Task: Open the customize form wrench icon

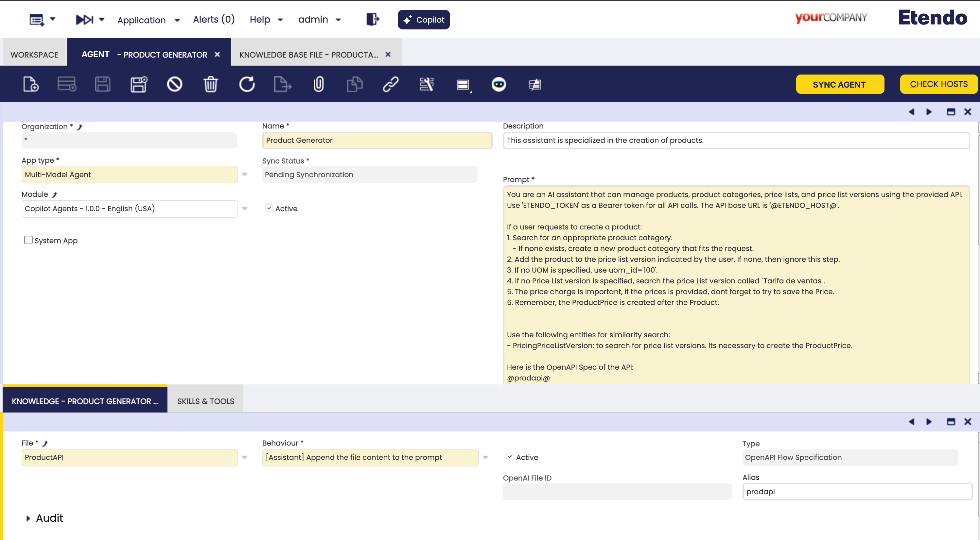Action: tap(427, 84)
